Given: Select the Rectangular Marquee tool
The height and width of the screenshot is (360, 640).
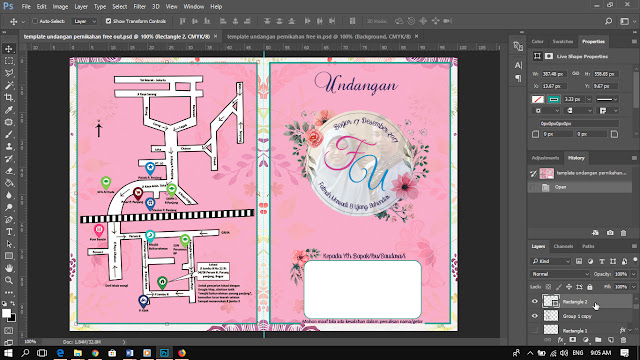Looking at the screenshot, I should pyautogui.click(x=9, y=61).
